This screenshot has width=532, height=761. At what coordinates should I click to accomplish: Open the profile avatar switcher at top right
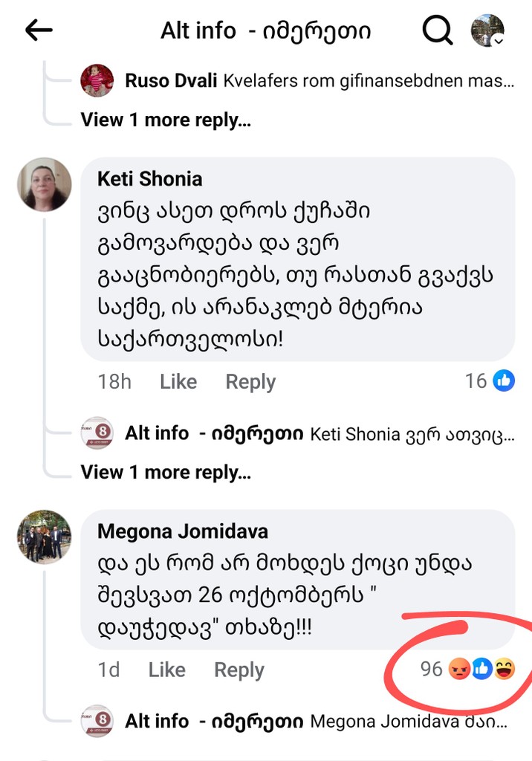click(x=488, y=30)
